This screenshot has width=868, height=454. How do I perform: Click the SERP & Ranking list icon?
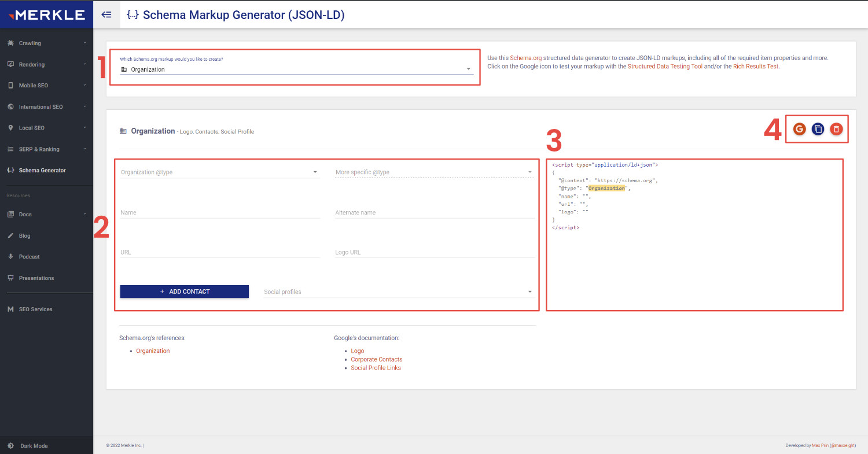coord(10,149)
